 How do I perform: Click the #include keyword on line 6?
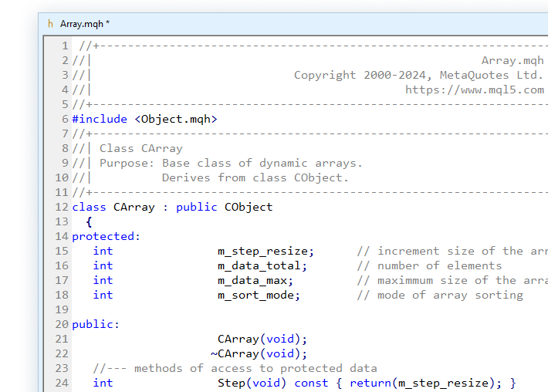100,119
